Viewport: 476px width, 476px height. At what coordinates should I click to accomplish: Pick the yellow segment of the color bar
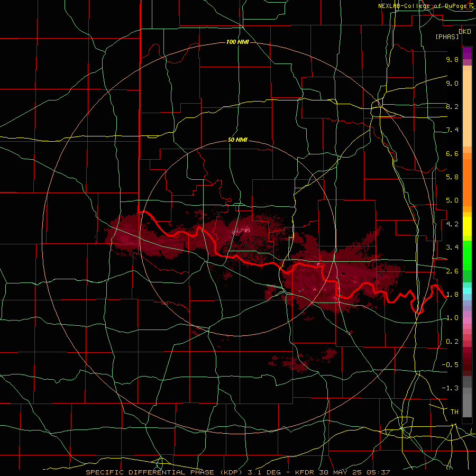pos(467,226)
